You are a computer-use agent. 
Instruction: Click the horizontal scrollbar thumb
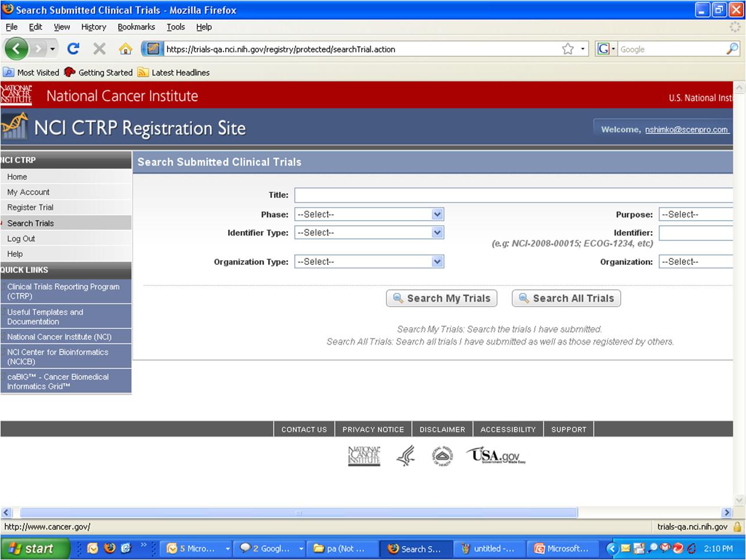(x=299, y=513)
